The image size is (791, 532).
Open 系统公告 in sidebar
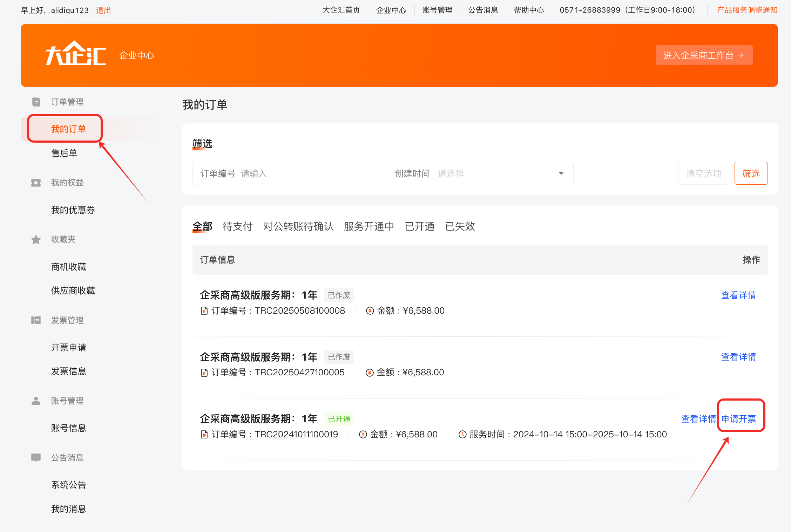[69, 485]
